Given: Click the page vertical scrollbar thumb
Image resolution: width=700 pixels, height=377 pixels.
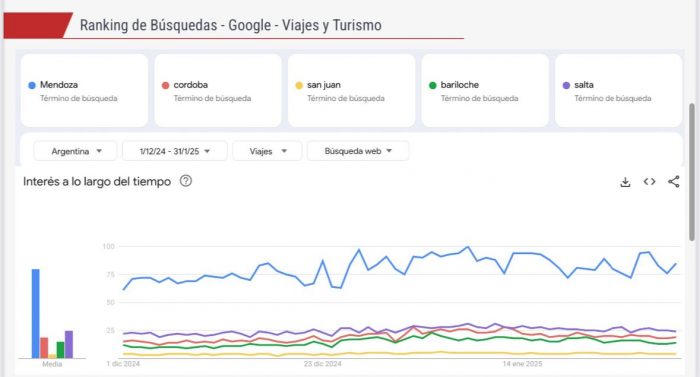Looking at the screenshot, I should tap(692, 172).
